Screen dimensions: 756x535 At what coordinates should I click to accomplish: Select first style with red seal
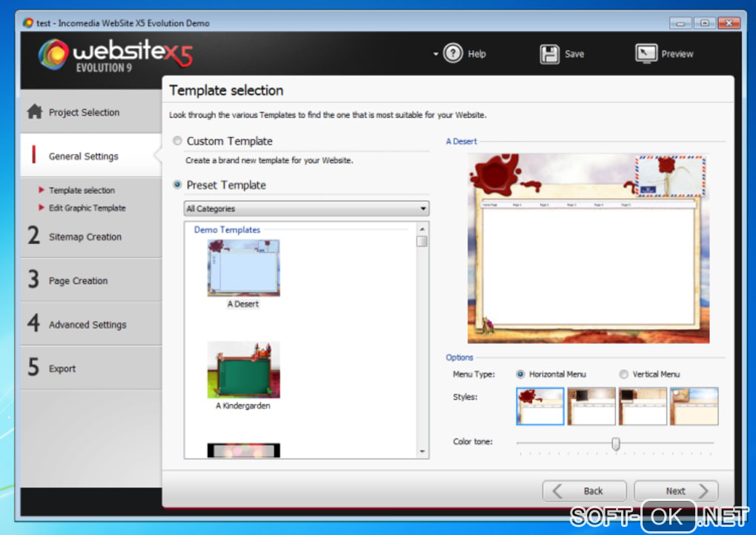point(540,406)
